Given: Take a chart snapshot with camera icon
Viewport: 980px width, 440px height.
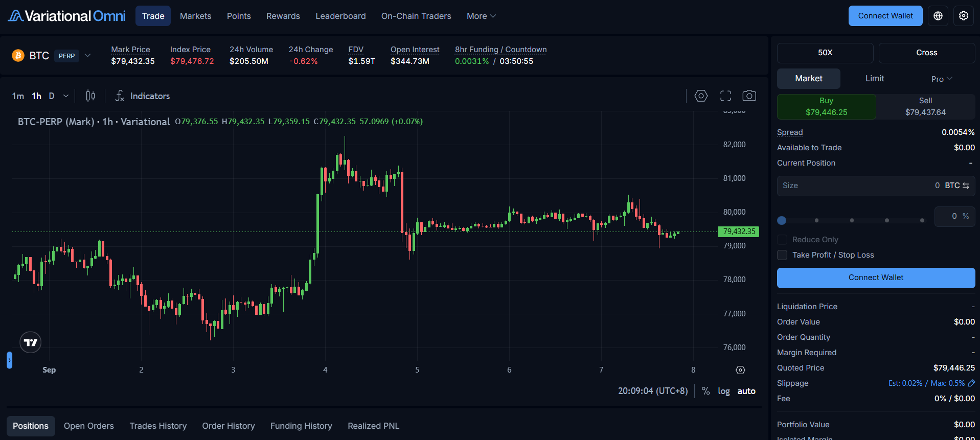Looking at the screenshot, I should tap(749, 96).
